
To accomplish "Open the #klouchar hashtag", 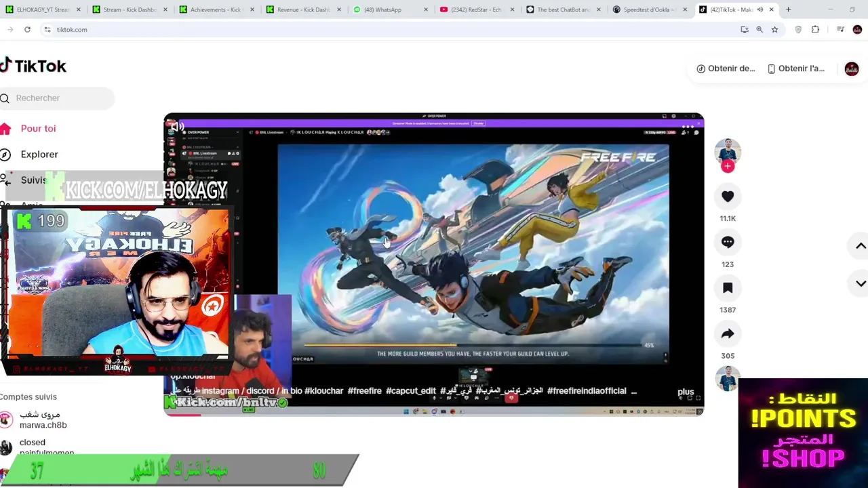I will (324, 391).
